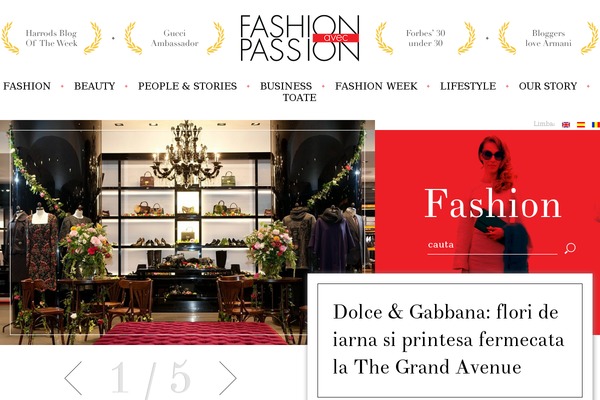Go to previous slide arrow
This screenshot has height=400, width=600.
coord(73,377)
